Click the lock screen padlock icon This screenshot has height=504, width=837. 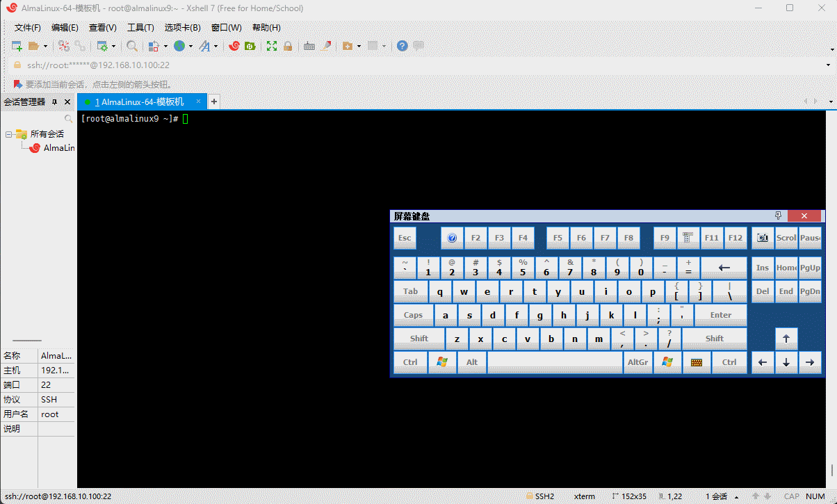287,46
